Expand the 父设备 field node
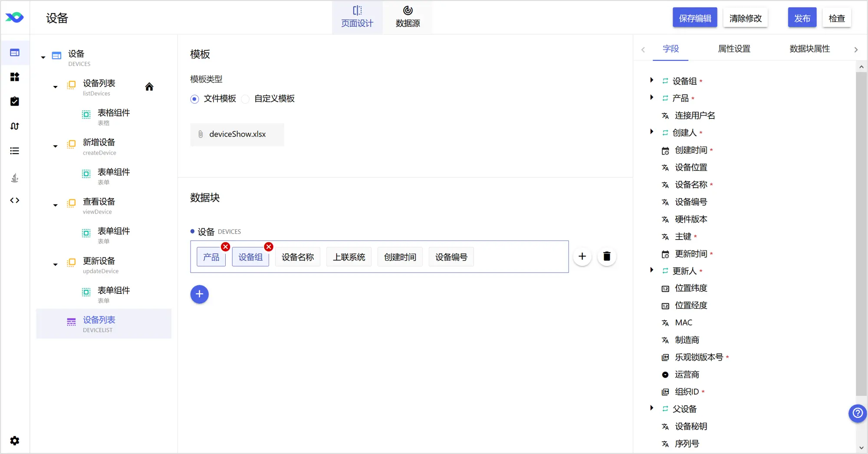Viewport: 868px width, 454px height. tap(651, 408)
